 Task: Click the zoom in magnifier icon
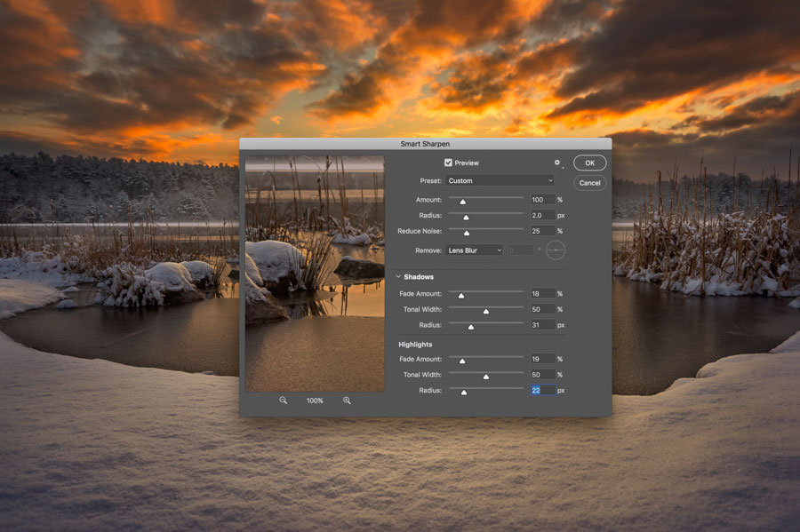pos(347,401)
